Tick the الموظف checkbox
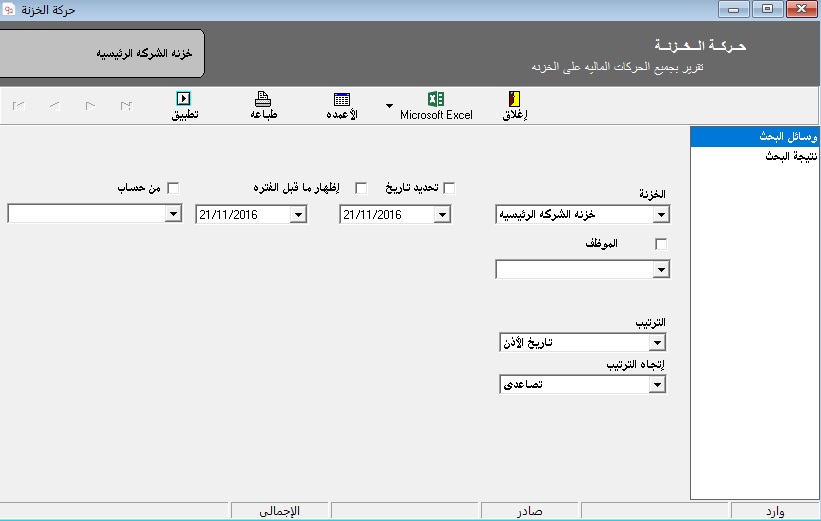Screen dimensions: 821x521 click(x=660, y=243)
